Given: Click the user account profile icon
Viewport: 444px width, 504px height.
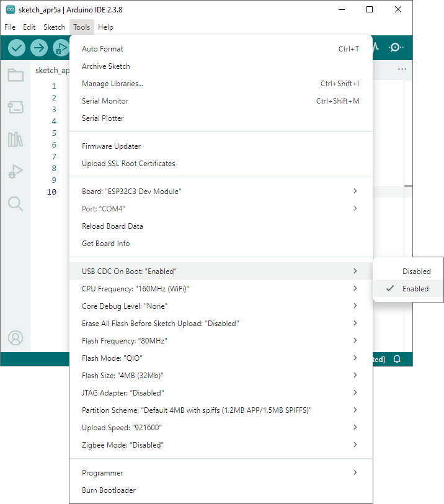Looking at the screenshot, I should point(16,338).
